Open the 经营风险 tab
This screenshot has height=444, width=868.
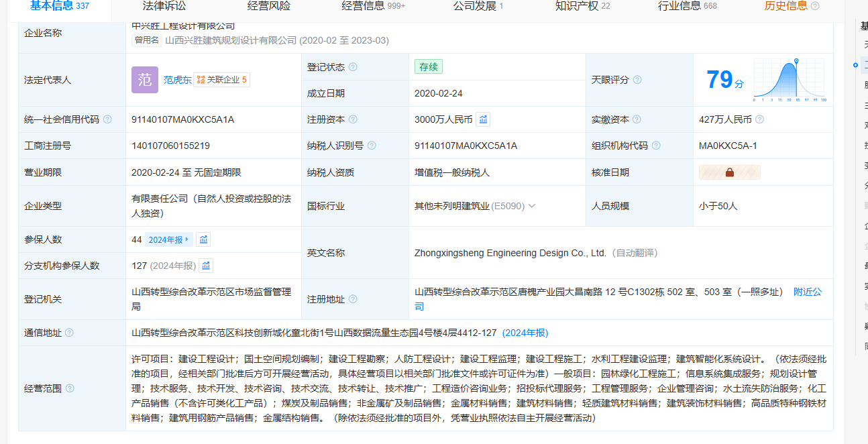coord(269,6)
